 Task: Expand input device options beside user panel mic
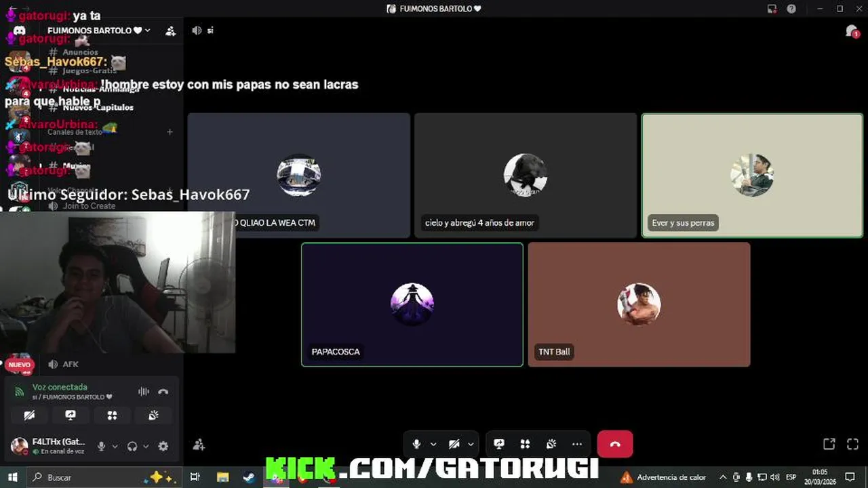(115, 446)
